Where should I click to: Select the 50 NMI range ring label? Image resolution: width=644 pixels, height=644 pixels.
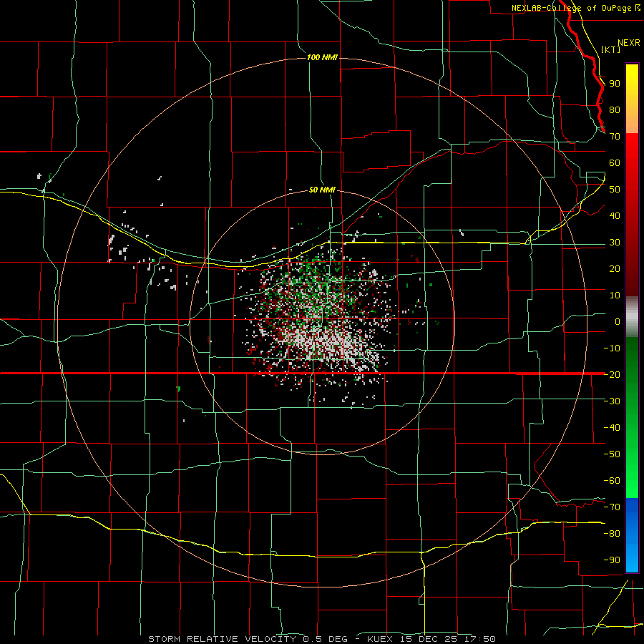coord(322,190)
